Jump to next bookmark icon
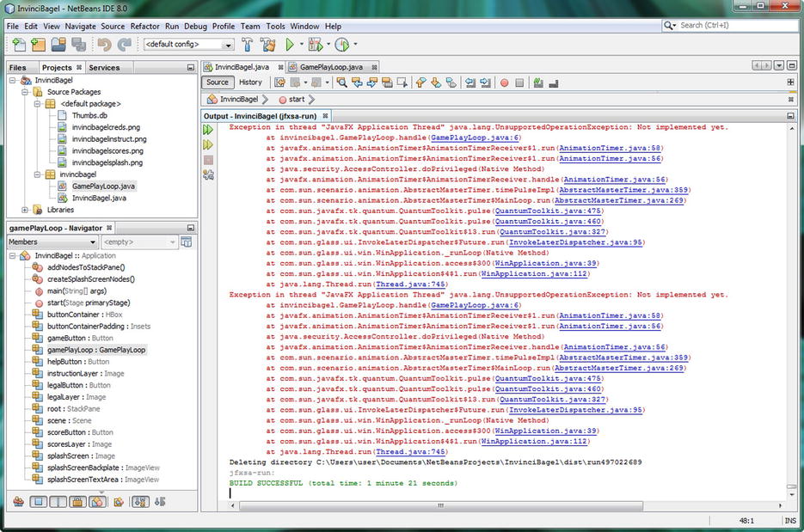804x532 pixels. [x=436, y=83]
